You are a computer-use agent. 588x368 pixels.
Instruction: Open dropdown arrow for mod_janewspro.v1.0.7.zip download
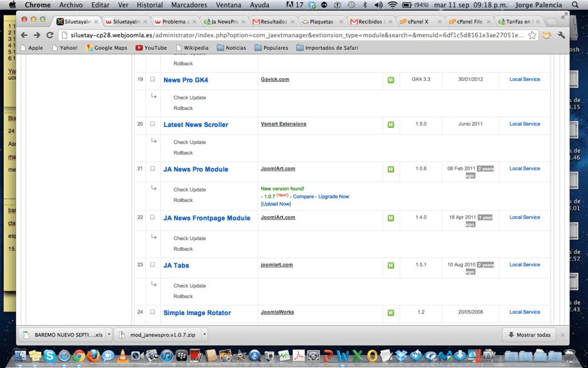coord(204,334)
